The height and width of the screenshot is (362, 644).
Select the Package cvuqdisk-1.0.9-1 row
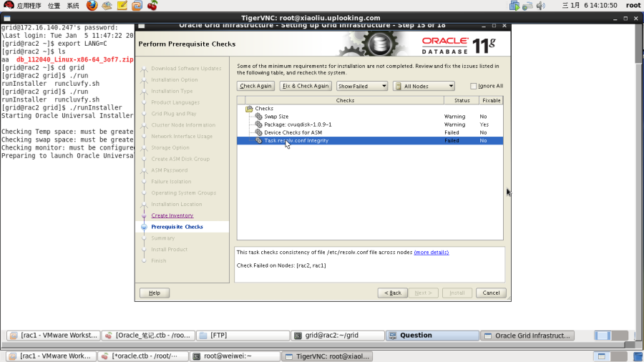(x=370, y=124)
